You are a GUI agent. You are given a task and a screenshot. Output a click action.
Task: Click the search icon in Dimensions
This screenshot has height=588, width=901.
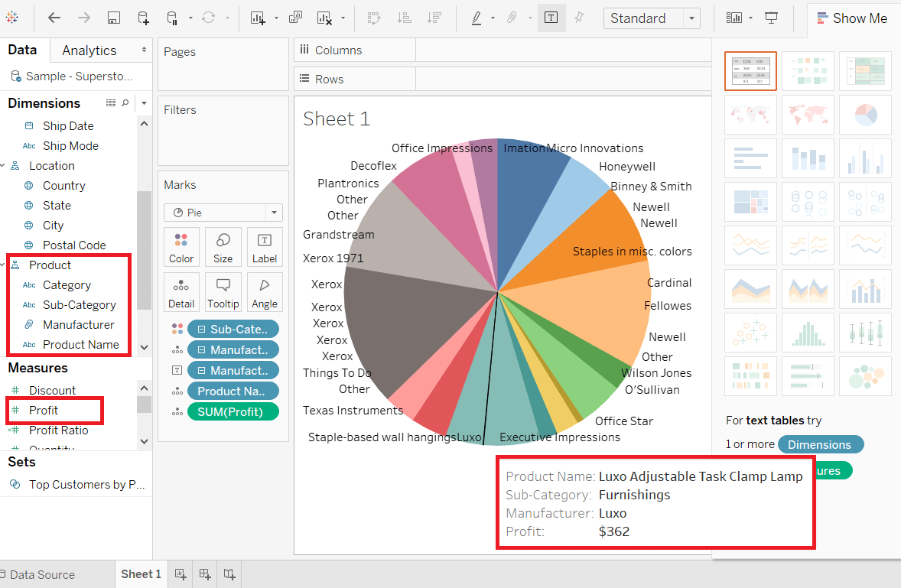point(125,102)
